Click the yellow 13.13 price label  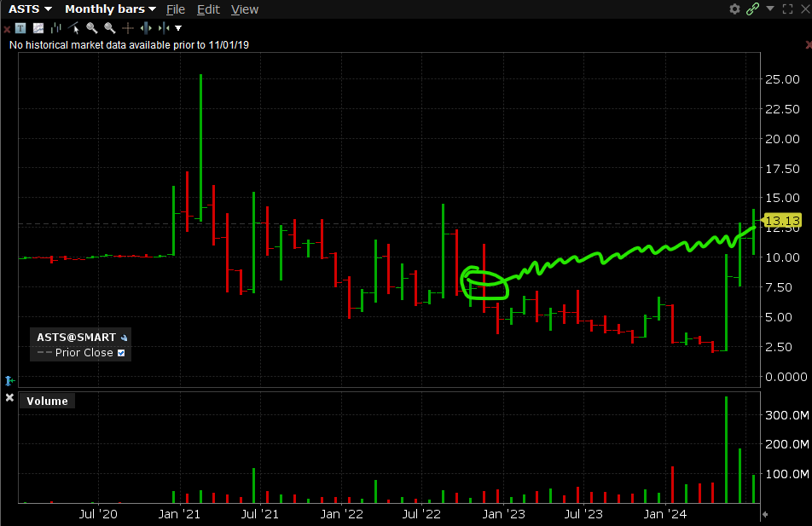782,221
